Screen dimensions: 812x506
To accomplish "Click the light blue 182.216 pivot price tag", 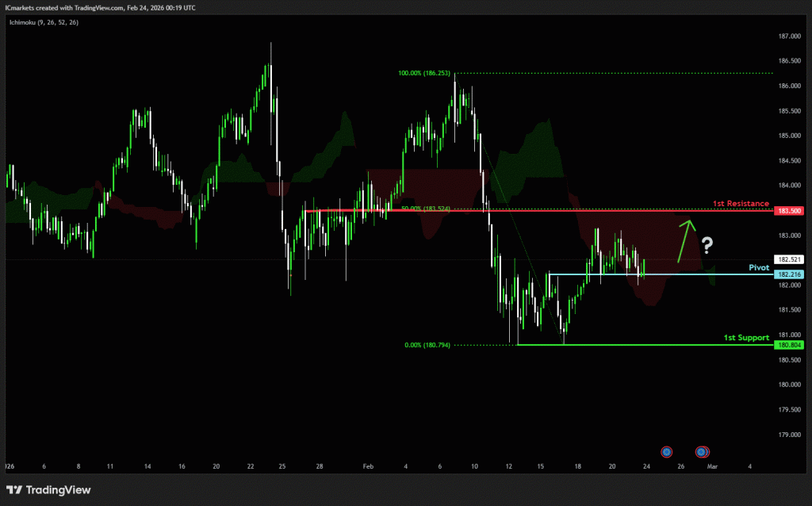I will coord(791,274).
